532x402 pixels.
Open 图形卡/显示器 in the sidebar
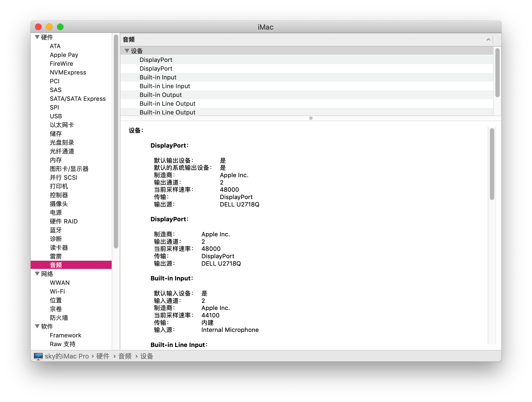tap(69, 169)
